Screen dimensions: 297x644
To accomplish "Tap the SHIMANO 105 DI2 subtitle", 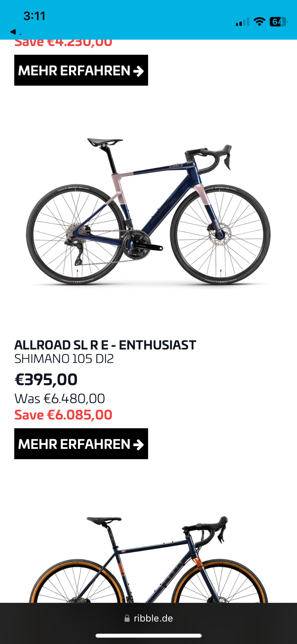I will 64,359.
